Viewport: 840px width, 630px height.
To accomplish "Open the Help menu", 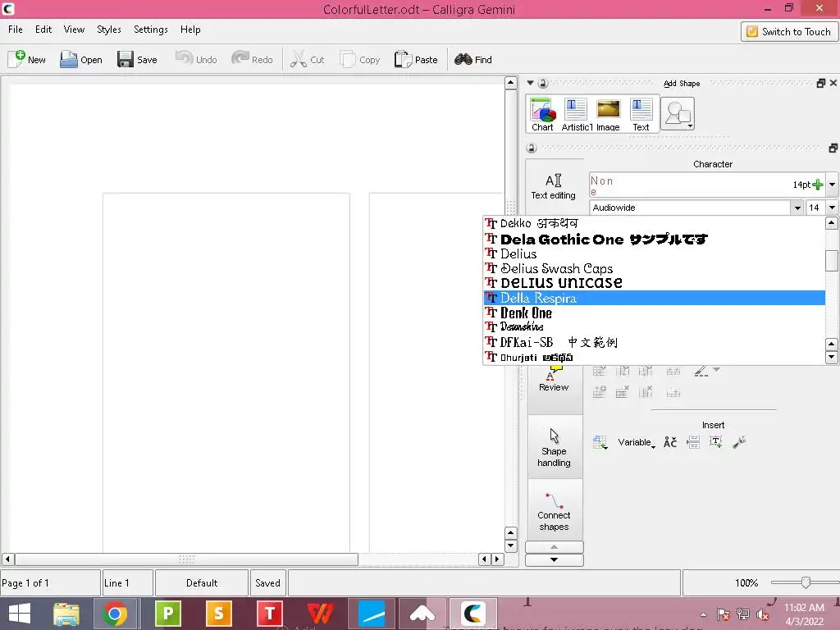I will 190,30.
